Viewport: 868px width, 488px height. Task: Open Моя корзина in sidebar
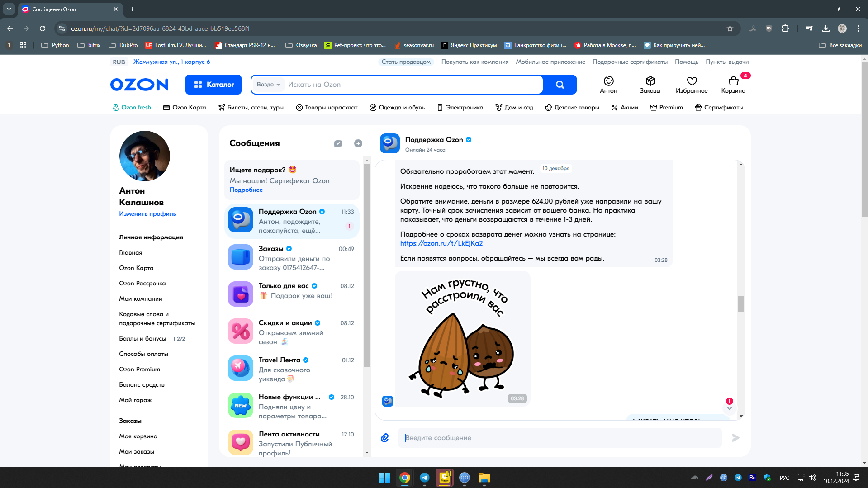tap(138, 436)
